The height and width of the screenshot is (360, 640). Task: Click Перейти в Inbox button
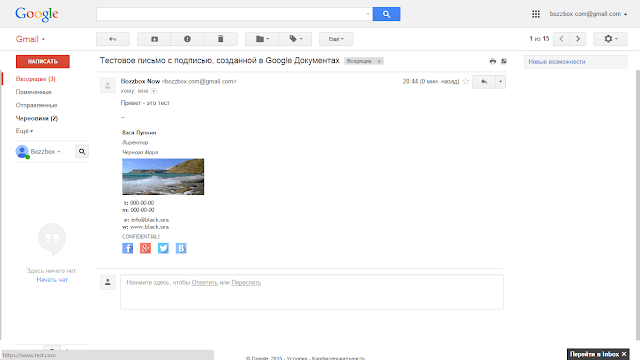(x=594, y=354)
